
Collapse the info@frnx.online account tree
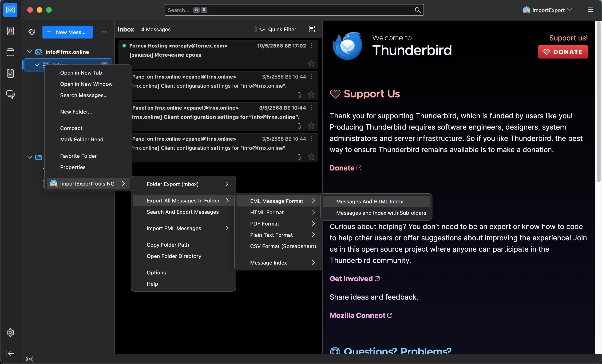click(30, 52)
